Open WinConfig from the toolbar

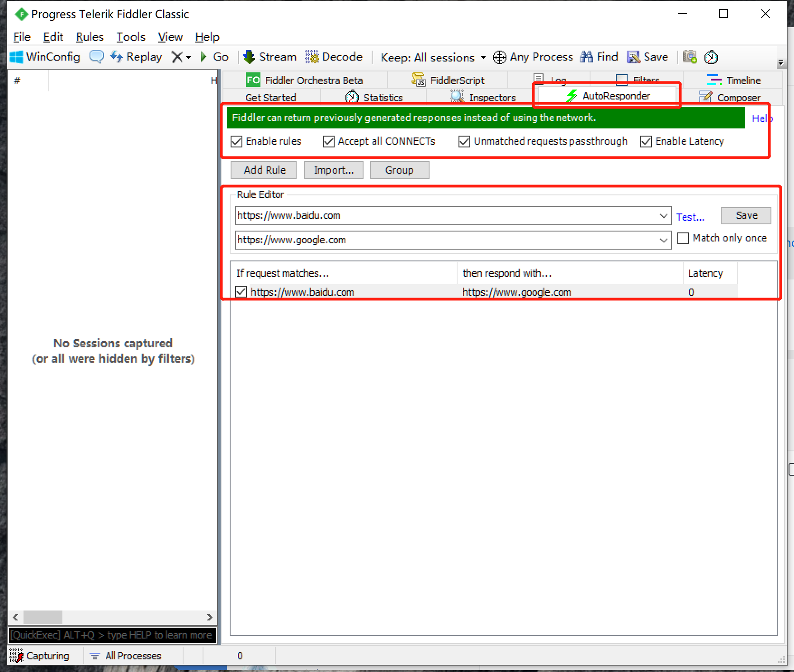pyautogui.click(x=45, y=57)
